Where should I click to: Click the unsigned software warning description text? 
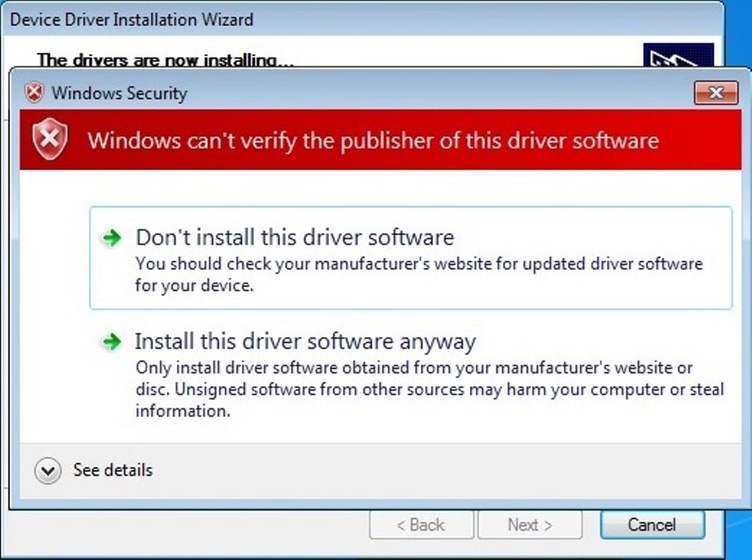pyautogui.click(x=430, y=389)
